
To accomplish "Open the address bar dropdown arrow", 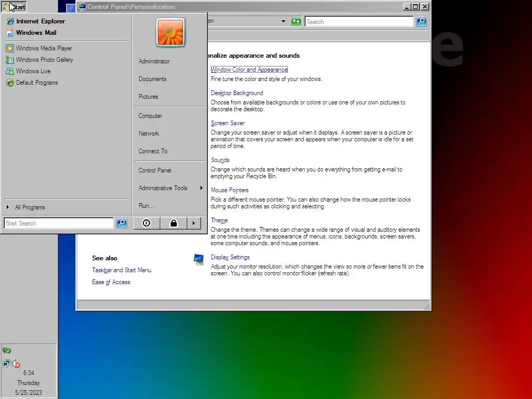I will [x=283, y=21].
